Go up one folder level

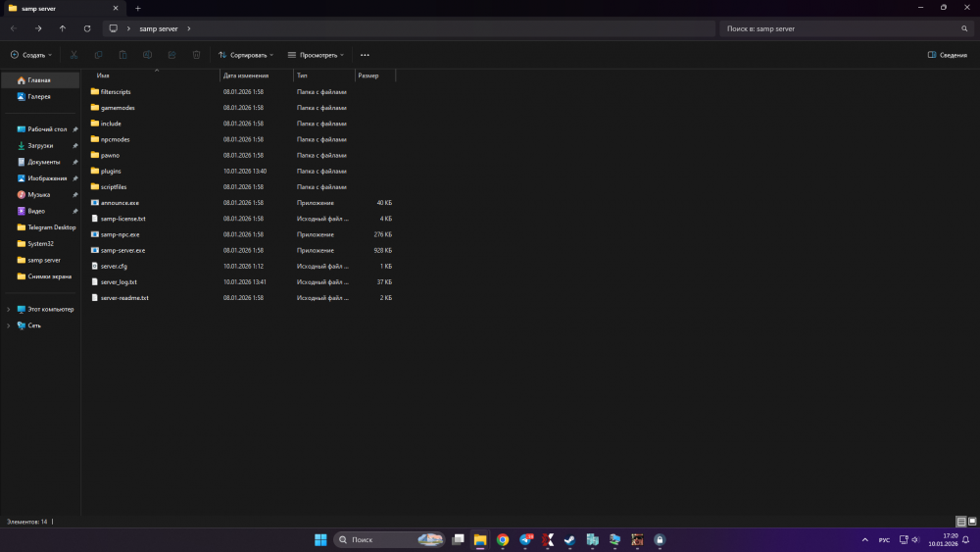63,28
